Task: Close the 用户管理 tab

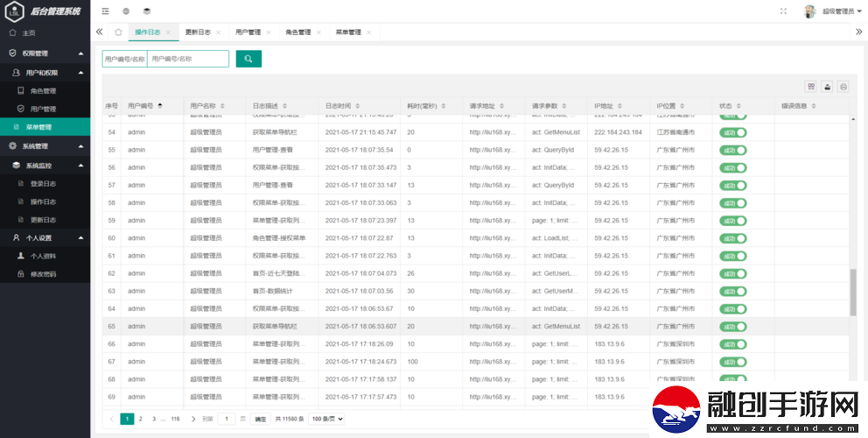Action: click(269, 32)
